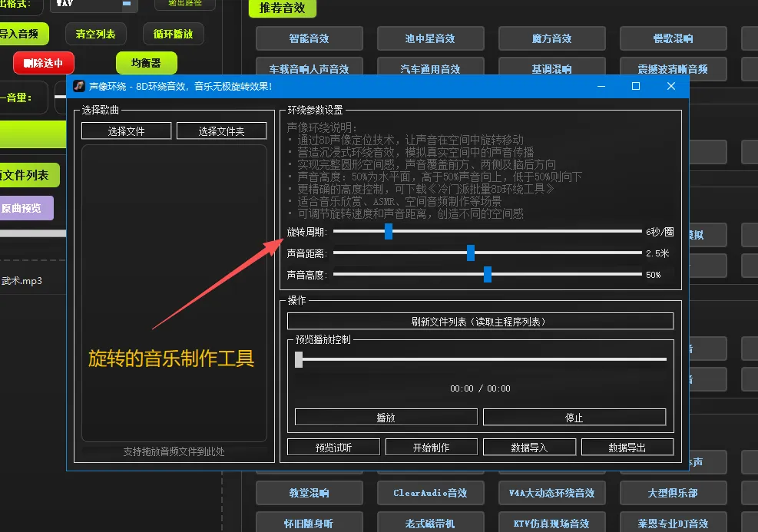Click red 删除选中 button
The image size is (758, 532).
[44, 63]
